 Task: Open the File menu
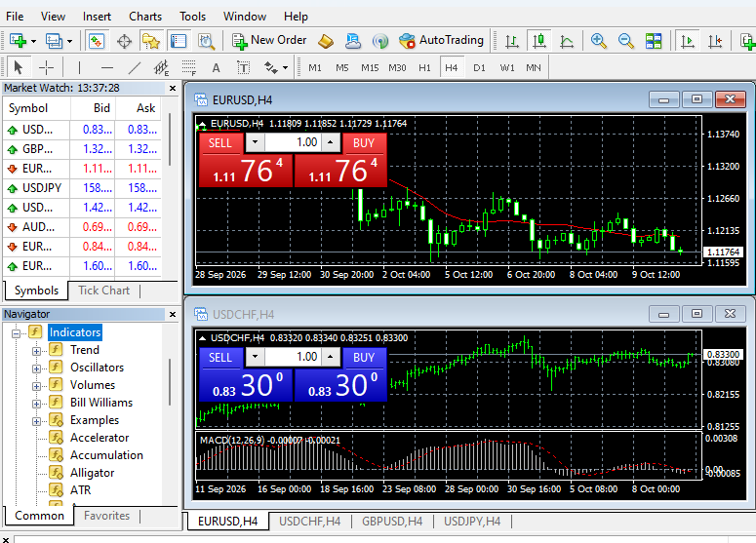pos(15,17)
